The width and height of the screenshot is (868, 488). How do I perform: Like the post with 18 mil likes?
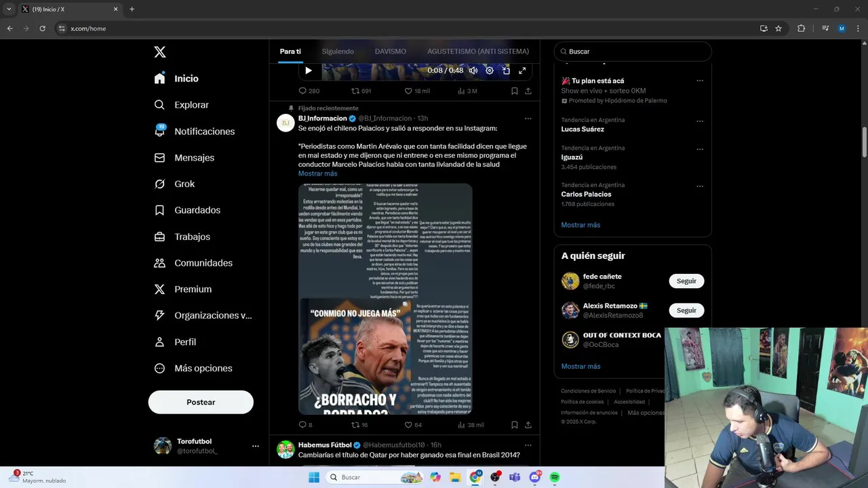(x=417, y=91)
